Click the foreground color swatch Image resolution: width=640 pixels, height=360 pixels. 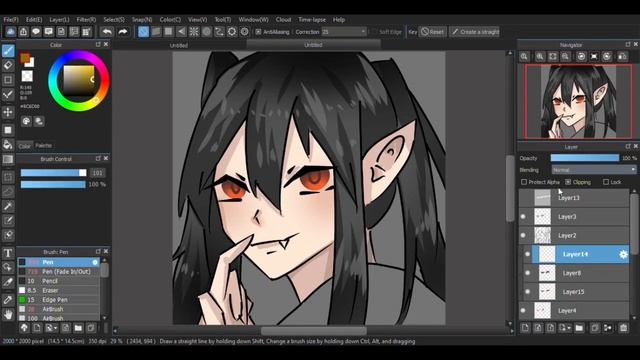pyautogui.click(x=25, y=58)
